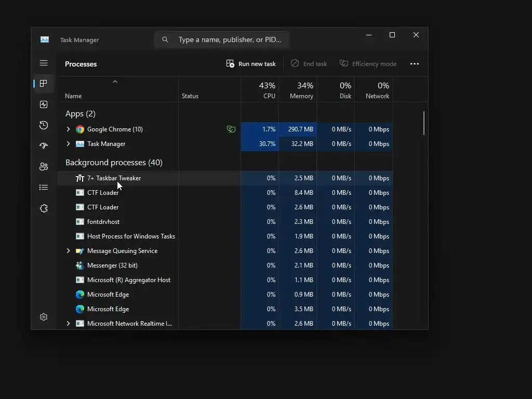The image size is (532, 399).
Task: Click the Google Chrome process icon
Action: pos(79,129)
